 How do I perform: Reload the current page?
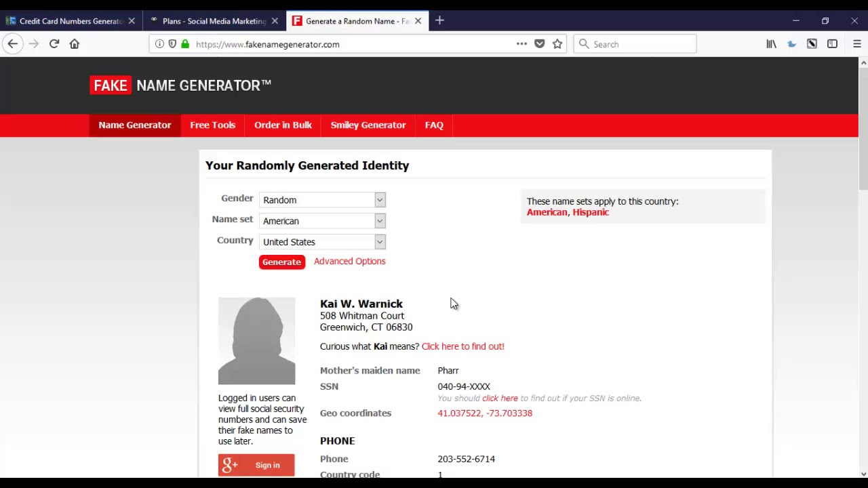(x=54, y=44)
